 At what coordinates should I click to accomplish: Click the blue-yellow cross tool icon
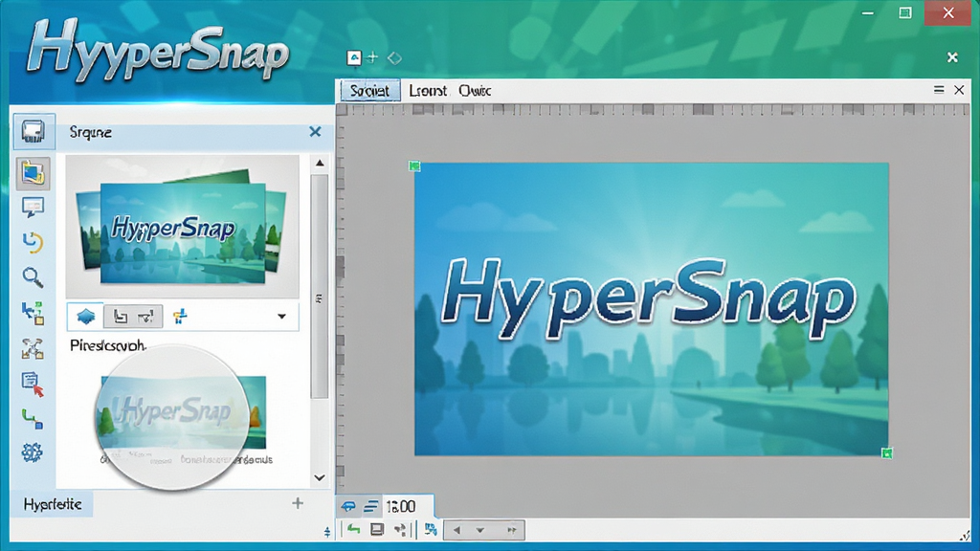180,317
